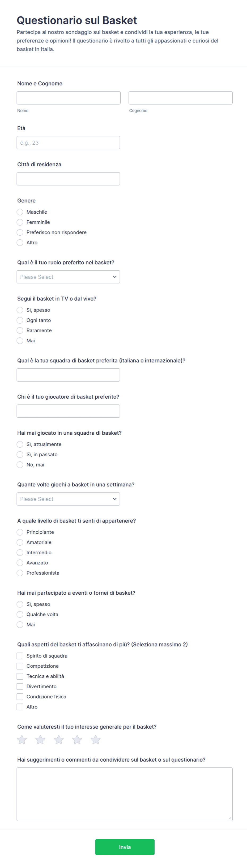Select the second rating star

(x=40, y=739)
